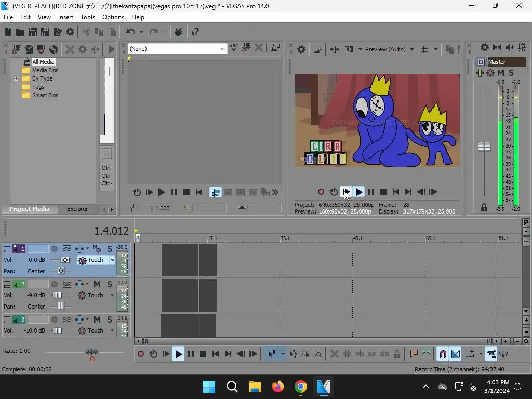The image size is (532, 399).
Task: Click the Master volume fader
Action: (484, 147)
